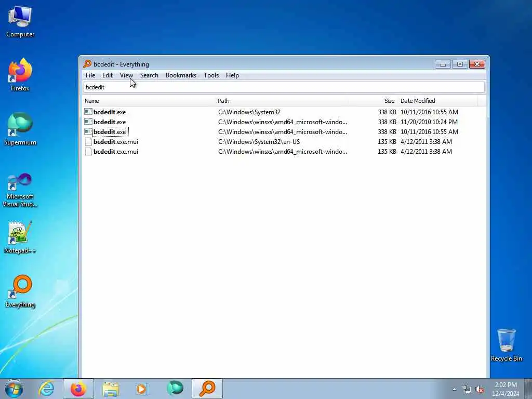532x399 pixels.
Task: Click icon of bcdedit.exe.mui in en-US
Action: (88, 141)
